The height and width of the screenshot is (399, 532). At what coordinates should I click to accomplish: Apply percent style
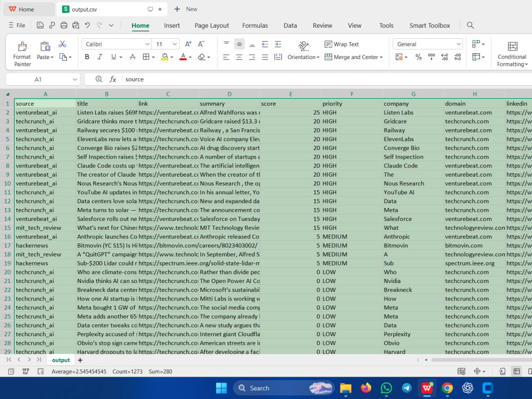click(419, 57)
